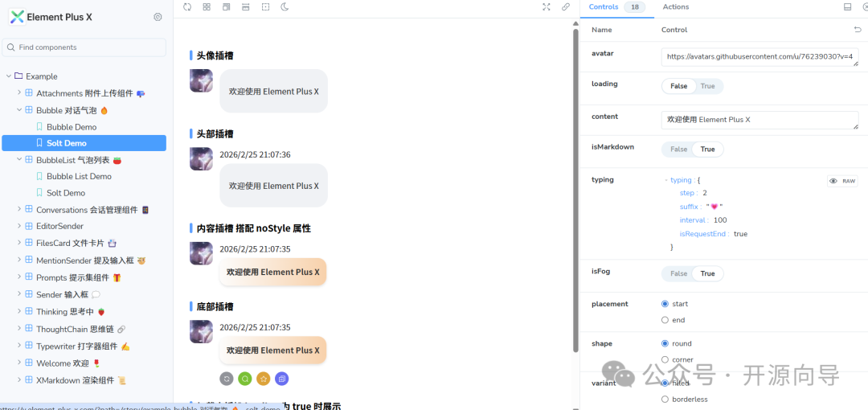Expand Conversations 会话管理组件
Viewport: 868px width, 410px height.
(x=18, y=210)
